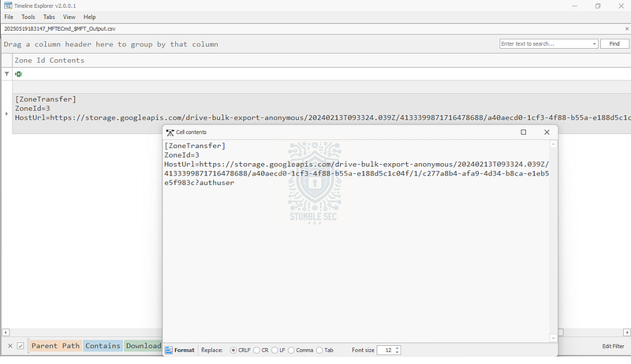The height and width of the screenshot is (364, 631).
Task: Open the File menu
Action: [x=9, y=17]
